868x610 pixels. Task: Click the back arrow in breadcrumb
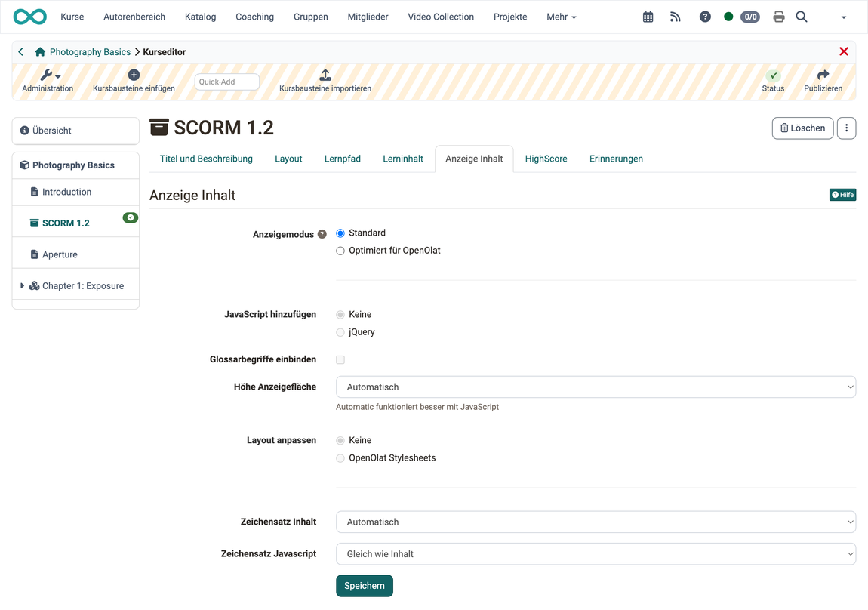coord(21,51)
